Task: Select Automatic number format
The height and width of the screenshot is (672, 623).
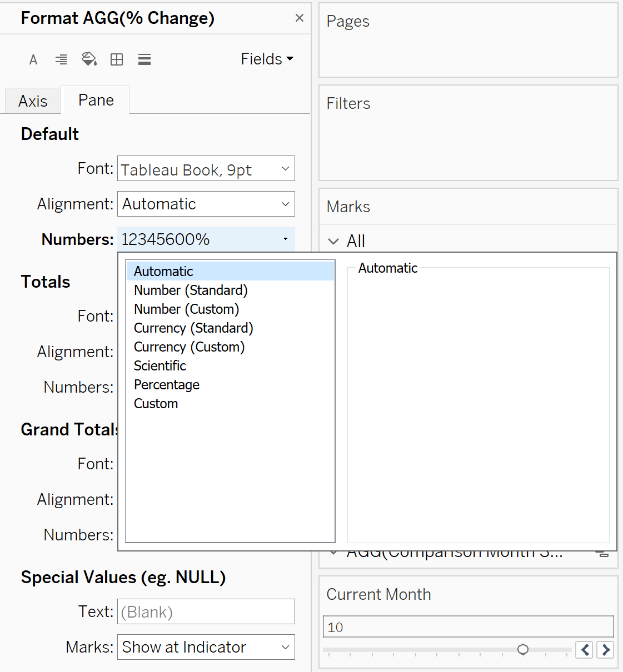Action: (230, 271)
